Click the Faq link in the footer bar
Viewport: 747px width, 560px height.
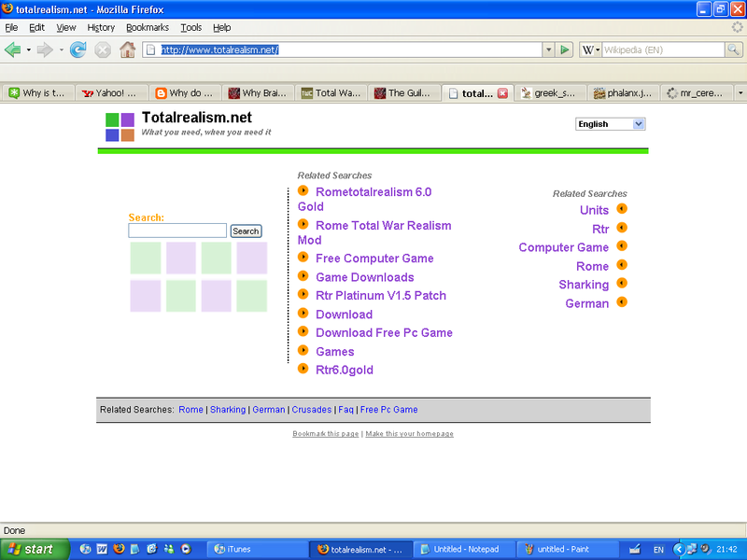coord(345,410)
